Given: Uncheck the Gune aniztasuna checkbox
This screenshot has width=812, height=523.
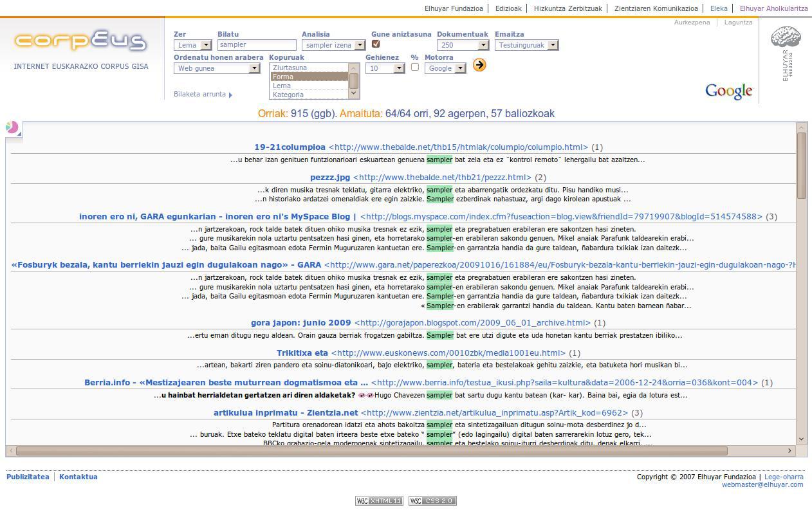Looking at the screenshot, I should (x=376, y=44).
